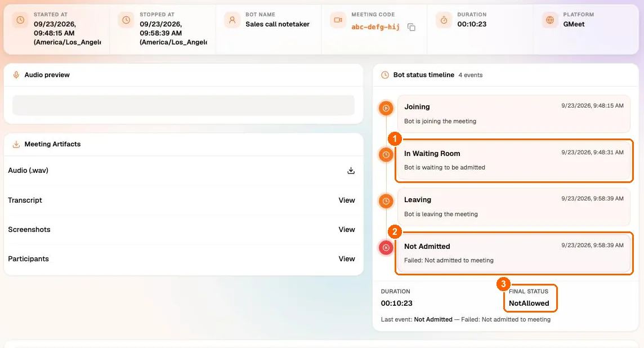The width and height of the screenshot is (644, 348).
Task: Click the Meeting Code camera icon
Action: point(338,20)
